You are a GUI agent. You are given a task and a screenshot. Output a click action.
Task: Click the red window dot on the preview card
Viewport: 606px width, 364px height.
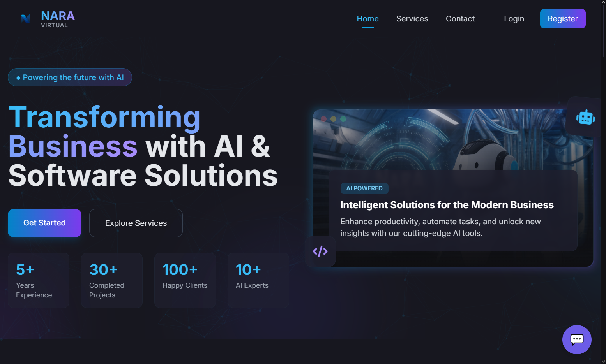tap(323, 119)
